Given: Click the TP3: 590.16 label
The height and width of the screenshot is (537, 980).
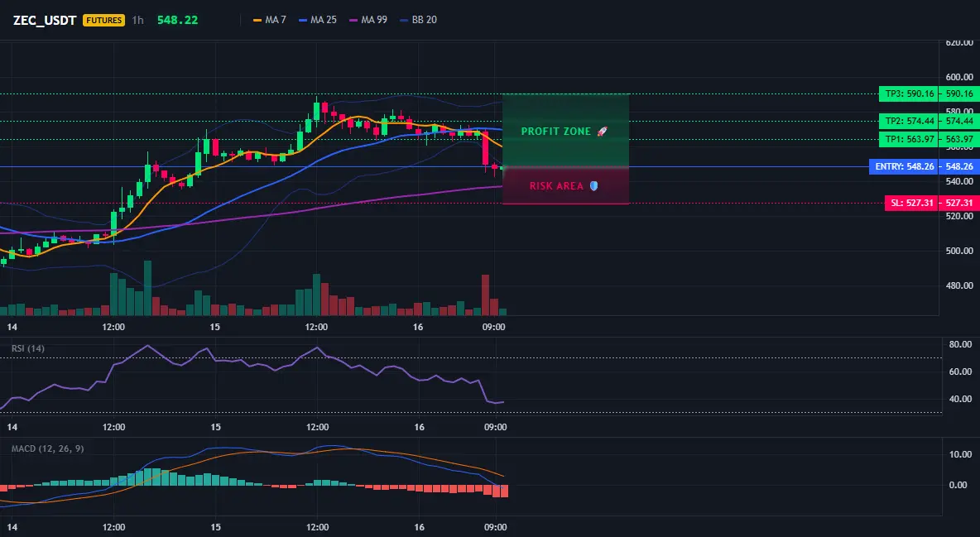Looking at the screenshot, I should pyautogui.click(x=909, y=93).
